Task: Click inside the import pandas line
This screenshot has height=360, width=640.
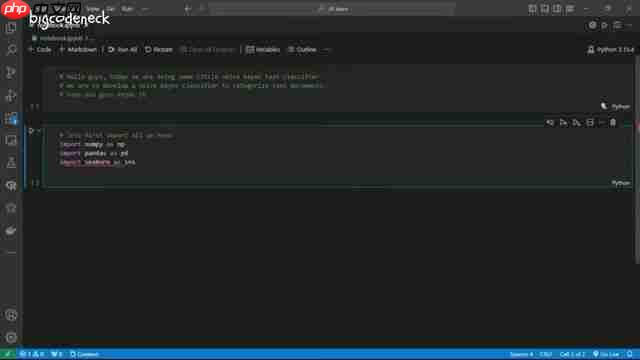Action: tap(94, 153)
